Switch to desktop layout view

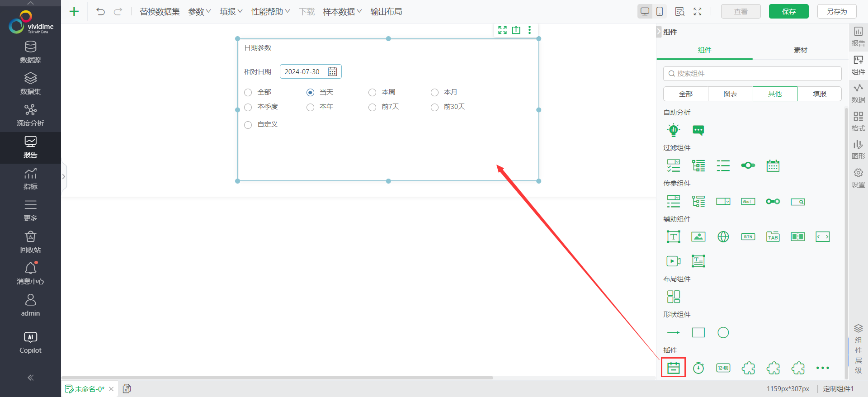(645, 12)
